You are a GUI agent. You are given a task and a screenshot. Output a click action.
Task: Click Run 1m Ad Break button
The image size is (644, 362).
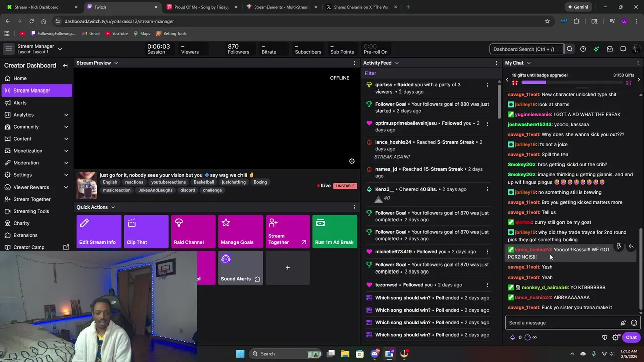(x=335, y=232)
